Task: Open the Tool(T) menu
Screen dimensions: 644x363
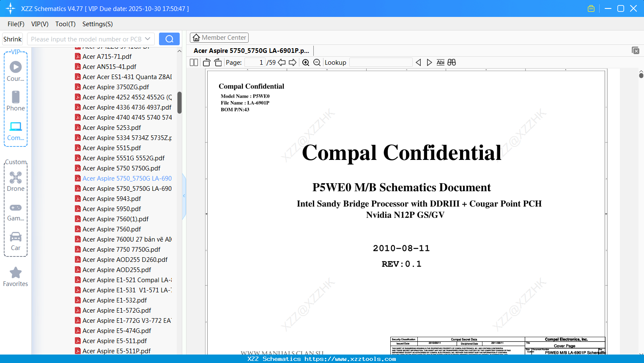Action: pyautogui.click(x=66, y=24)
